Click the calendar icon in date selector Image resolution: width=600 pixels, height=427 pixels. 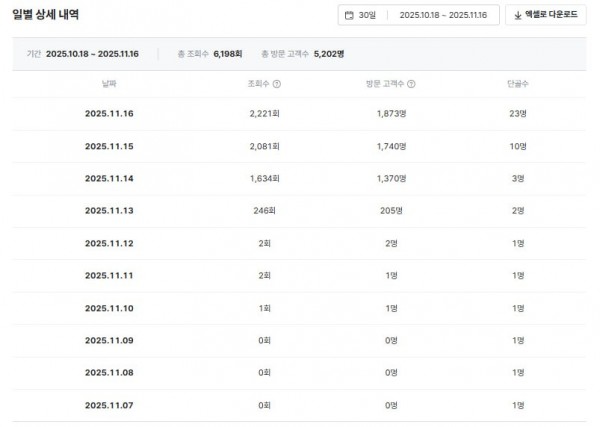click(x=349, y=16)
